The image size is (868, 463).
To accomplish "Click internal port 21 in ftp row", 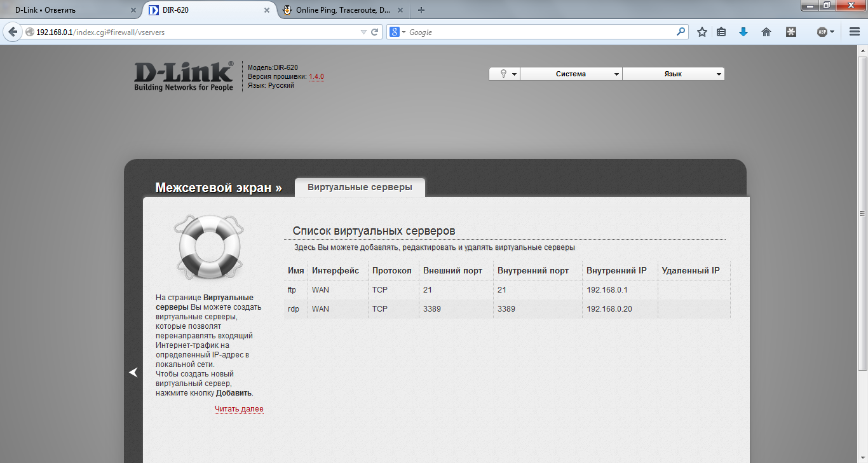I will pyautogui.click(x=502, y=290).
